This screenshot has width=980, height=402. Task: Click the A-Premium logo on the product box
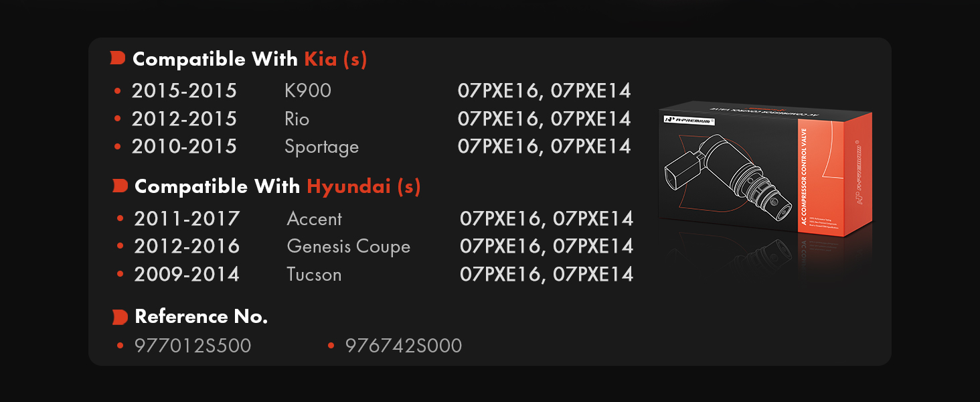[690, 119]
